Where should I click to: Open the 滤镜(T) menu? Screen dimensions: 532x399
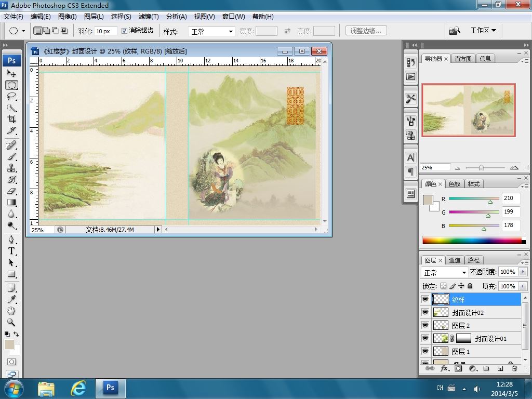(149, 17)
